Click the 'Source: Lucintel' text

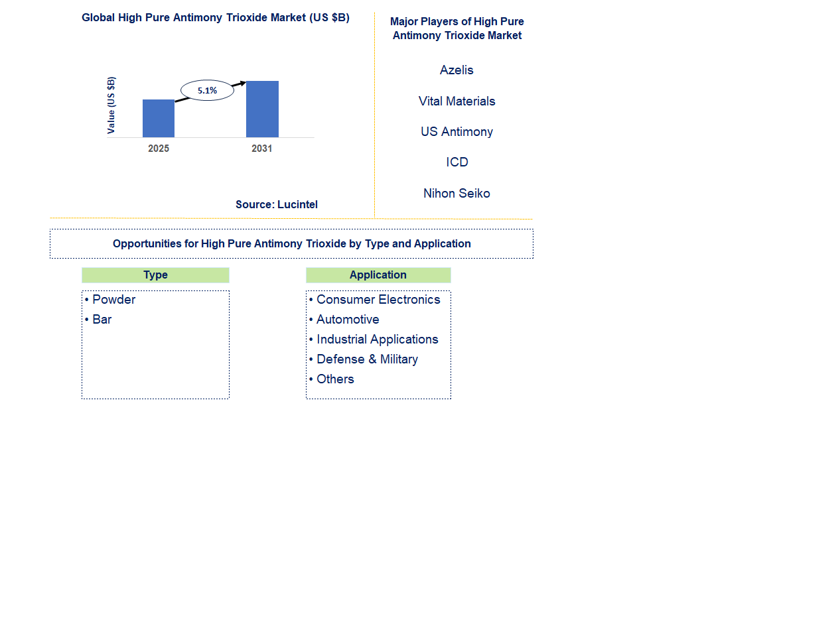[x=277, y=205]
